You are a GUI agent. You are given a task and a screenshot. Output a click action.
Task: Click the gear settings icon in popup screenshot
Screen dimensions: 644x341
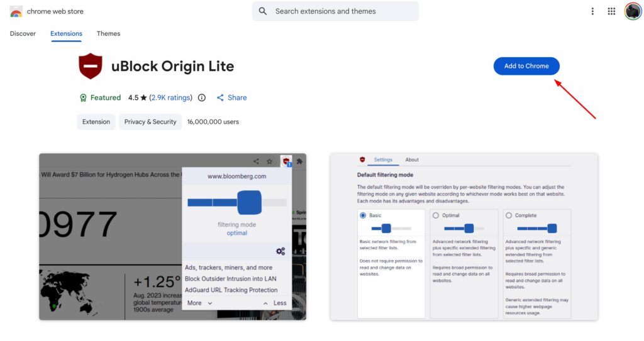280,251
